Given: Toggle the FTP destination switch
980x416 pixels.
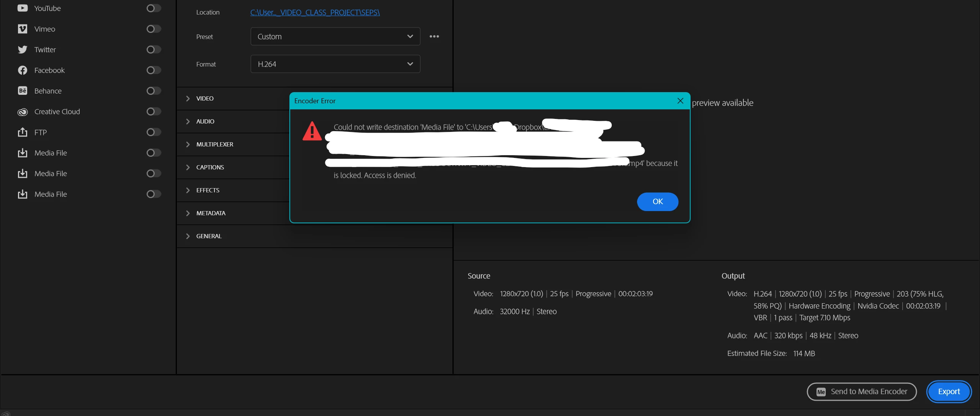Looking at the screenshot, I should click(x=154, y=132).
